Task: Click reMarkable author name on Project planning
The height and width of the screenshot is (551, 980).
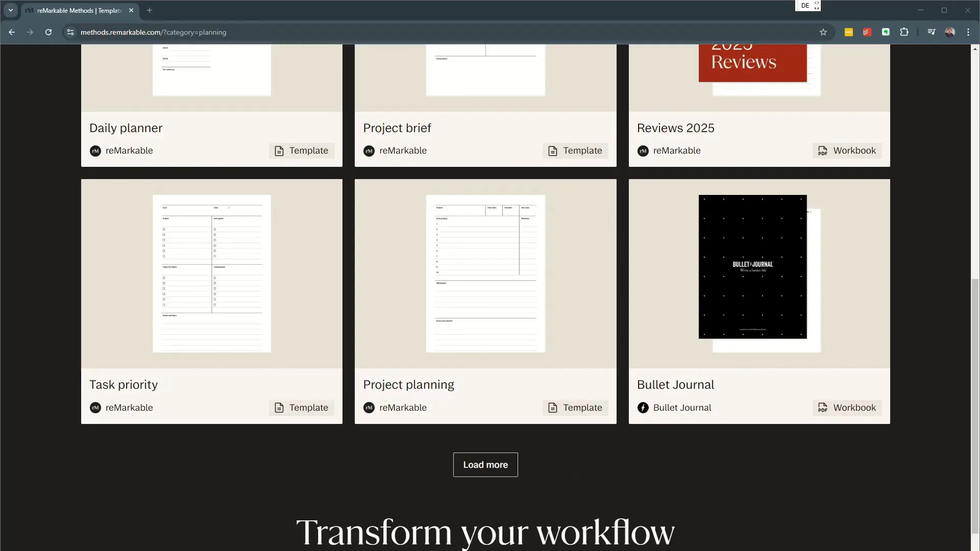Action: click(x=403, y=408)
